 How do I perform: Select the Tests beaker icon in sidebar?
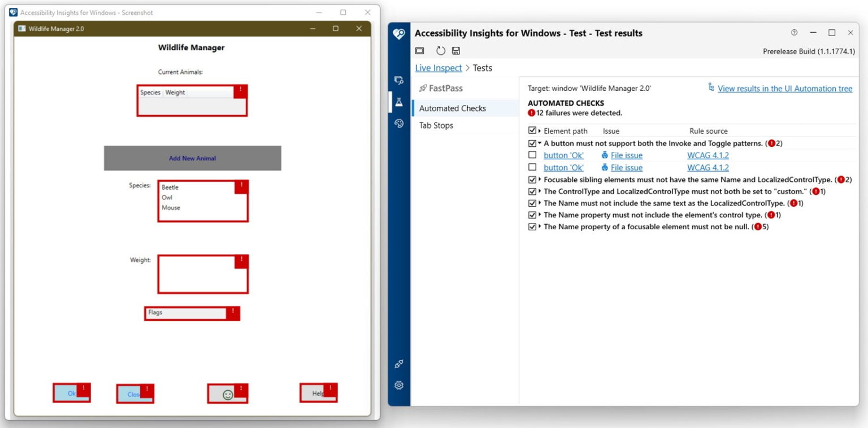[x=398, y=102]
